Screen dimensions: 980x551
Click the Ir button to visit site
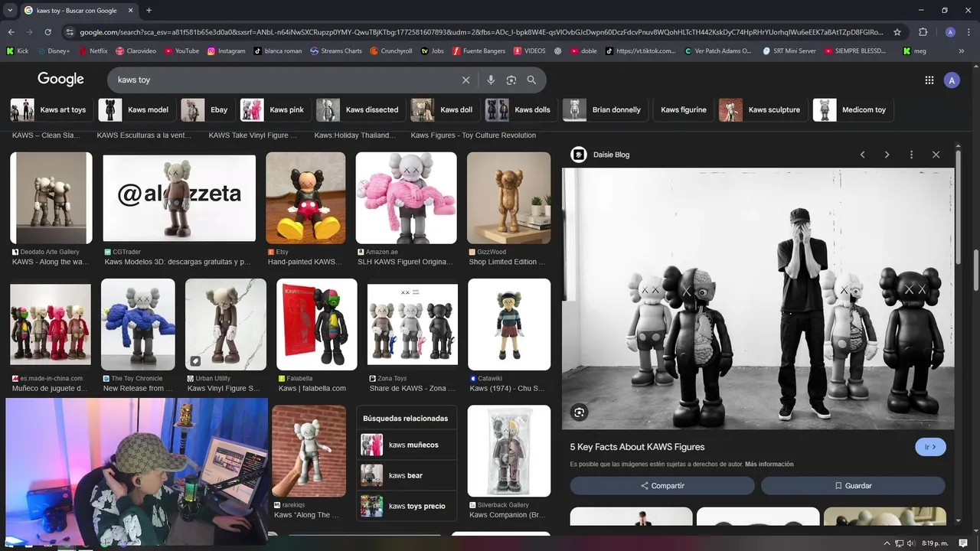point(930,447)
